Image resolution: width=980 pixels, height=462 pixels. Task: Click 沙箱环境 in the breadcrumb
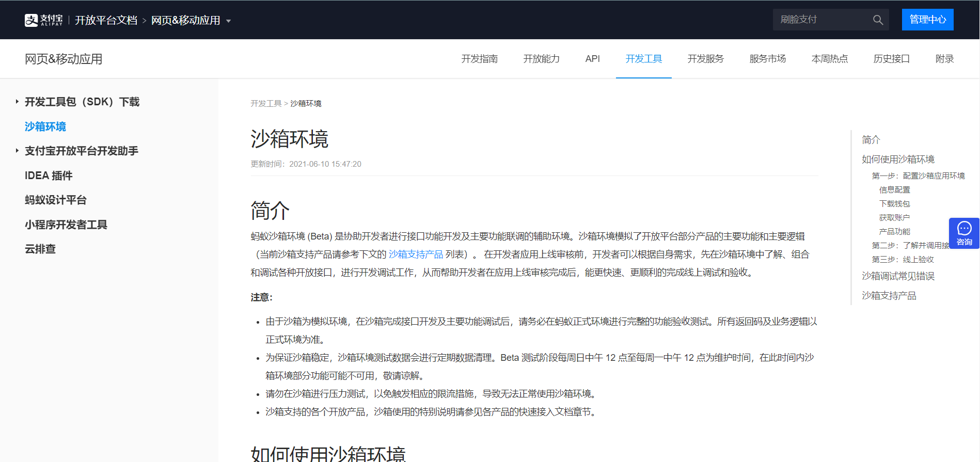[x=306, y=103]
